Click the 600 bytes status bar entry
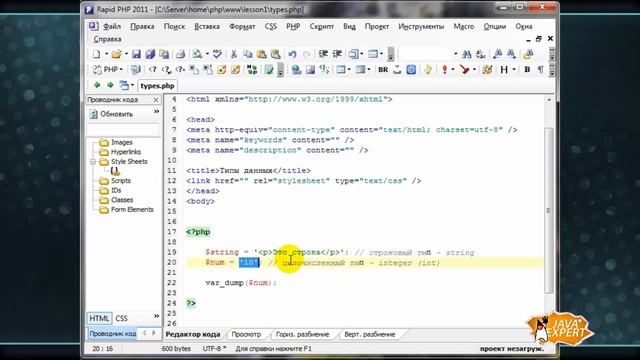This screenshot has width=640, height=360. click(x=176, y=349)
